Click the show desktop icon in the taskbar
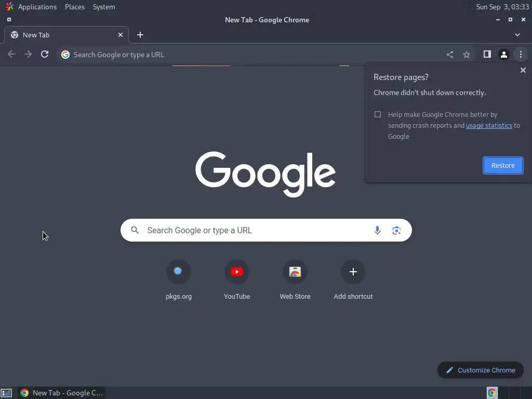The image size is (532, 399). (x=6, y=393)
